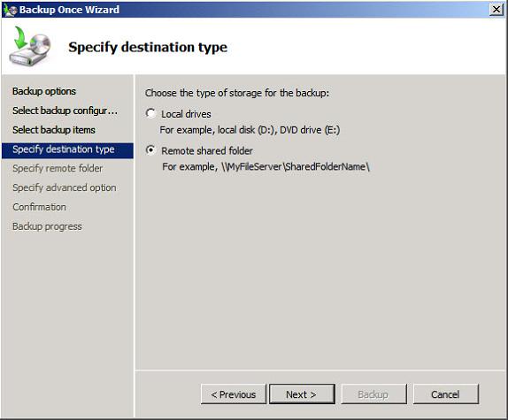Screen dimensions: 508x420
Task: Click the Backup progress step
Action: [47, 226]
